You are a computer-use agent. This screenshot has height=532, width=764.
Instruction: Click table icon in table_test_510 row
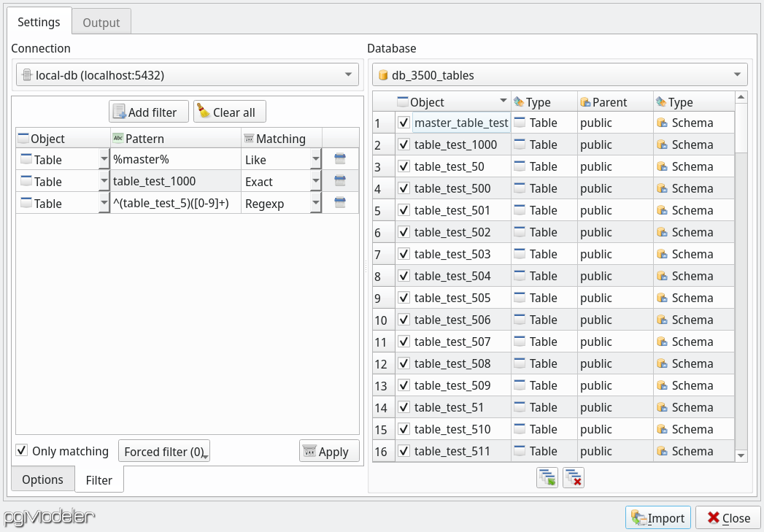pyautogui.click(x=520, y=429)
